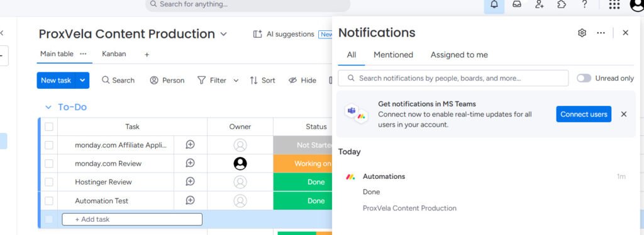644x235 pixels.
Task: Change Done status of Hostinger Review
Action: pos(303,182)
